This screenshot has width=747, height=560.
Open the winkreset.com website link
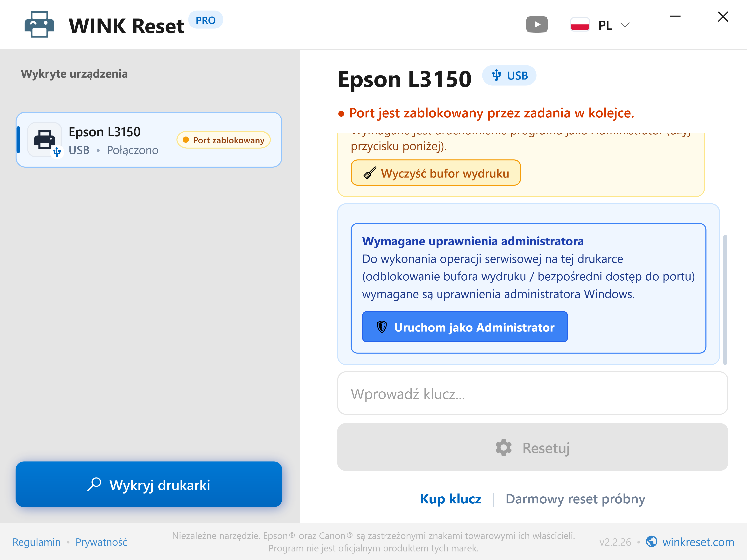pos(698,542)
